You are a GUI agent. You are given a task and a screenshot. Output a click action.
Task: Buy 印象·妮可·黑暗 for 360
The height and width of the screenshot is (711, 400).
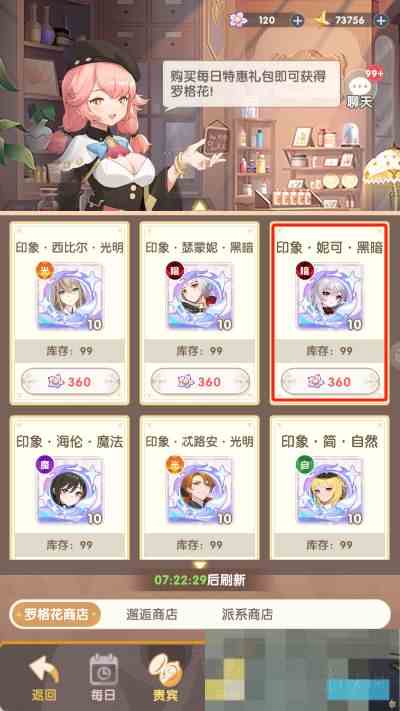(330, 381)
